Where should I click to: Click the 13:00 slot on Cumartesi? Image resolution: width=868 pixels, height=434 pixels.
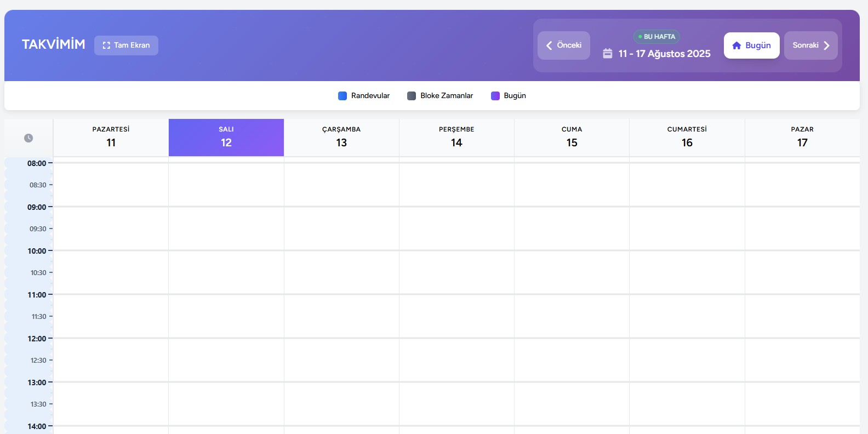click(x=687, y=393)
